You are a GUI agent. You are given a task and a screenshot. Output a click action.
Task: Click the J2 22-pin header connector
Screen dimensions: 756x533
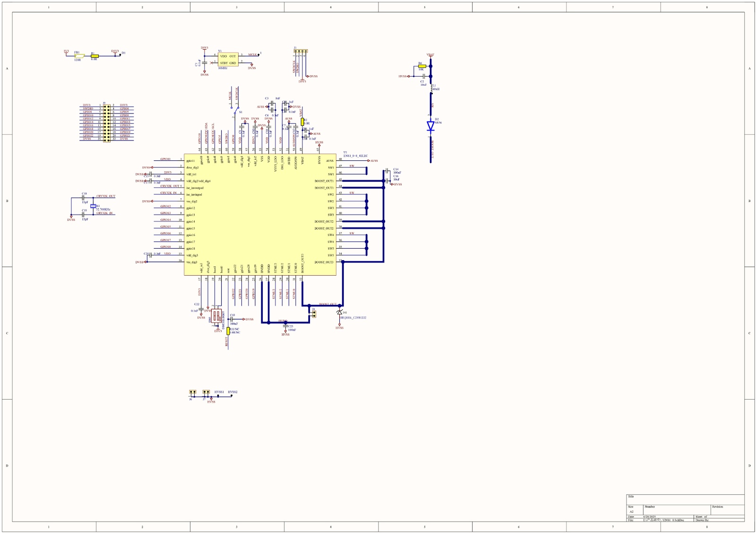[x=107, y=122]
